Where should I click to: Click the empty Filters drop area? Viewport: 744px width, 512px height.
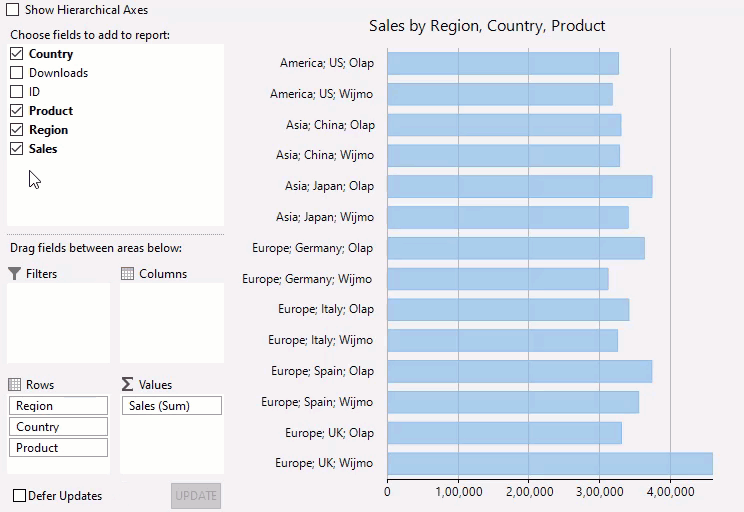click(x=58, y=323)
